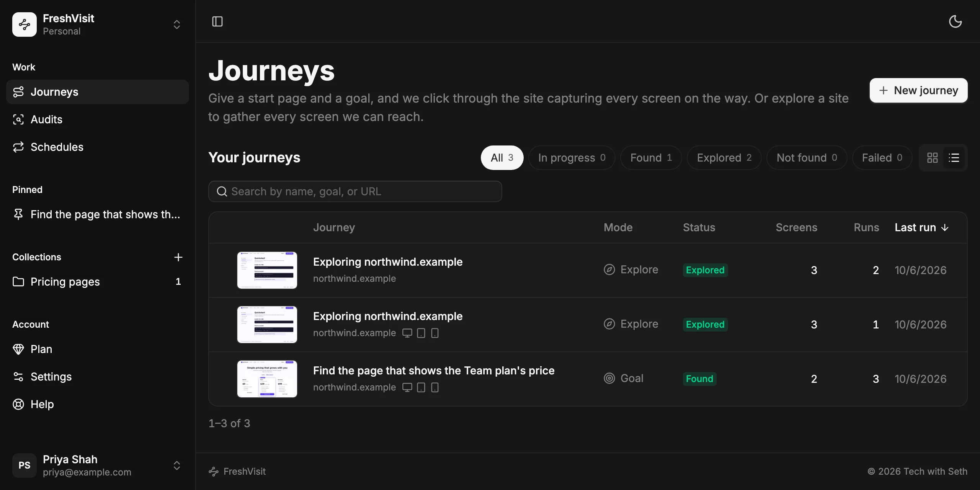Click desktop device icon in Team plan row
This screenshot has height=490, width=980.
pyautogui.click(x=407, y=387)
